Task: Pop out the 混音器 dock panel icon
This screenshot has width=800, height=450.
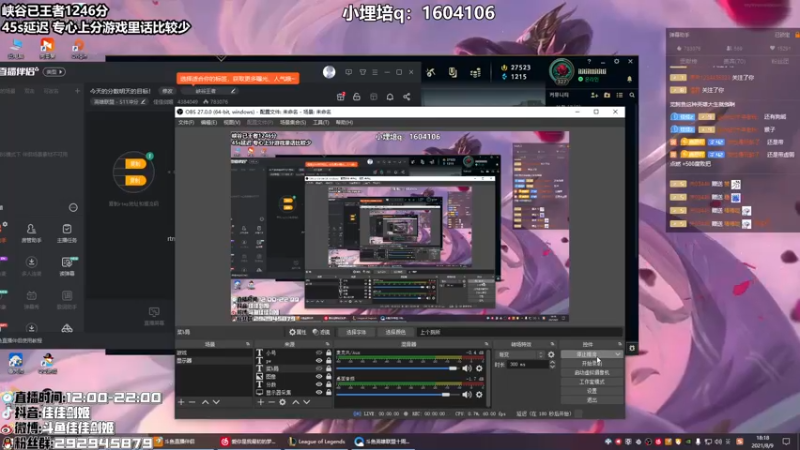Action: [x=486, y=344]
